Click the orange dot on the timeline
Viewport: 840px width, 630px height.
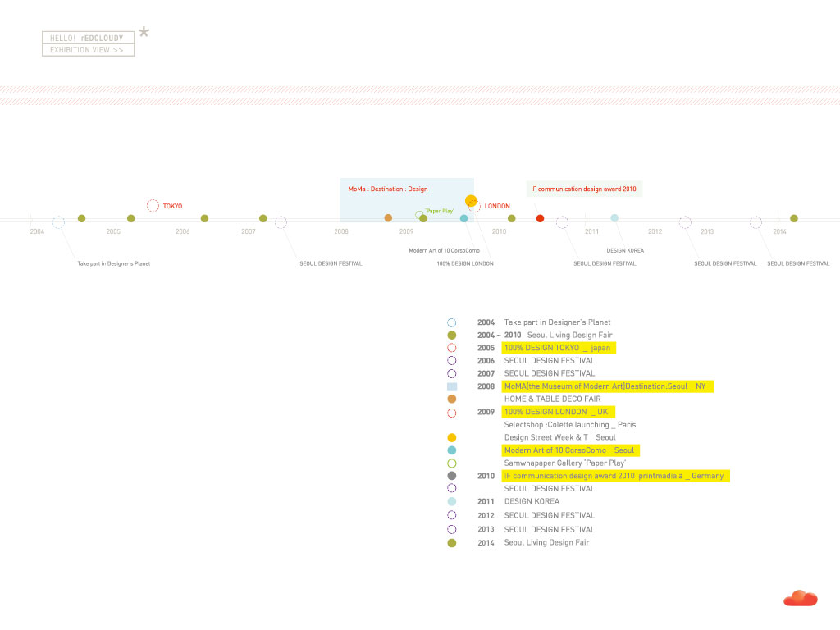(x=388, y=218)
